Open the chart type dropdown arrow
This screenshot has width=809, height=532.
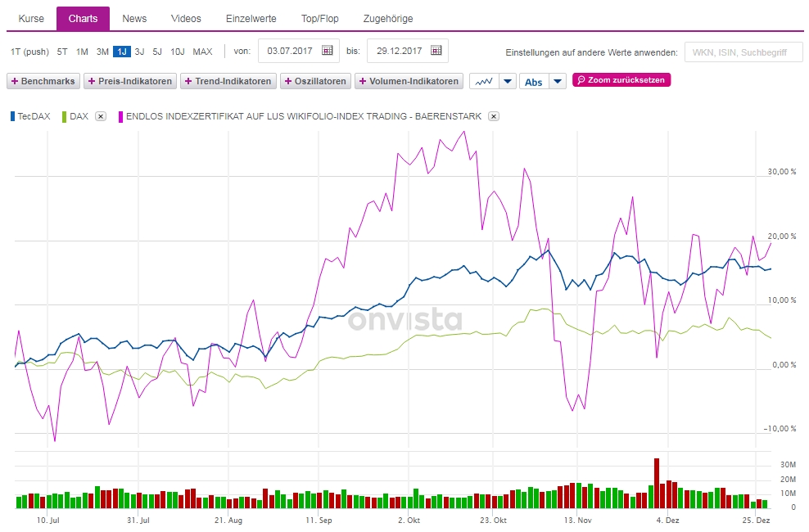tap(508, 81)
